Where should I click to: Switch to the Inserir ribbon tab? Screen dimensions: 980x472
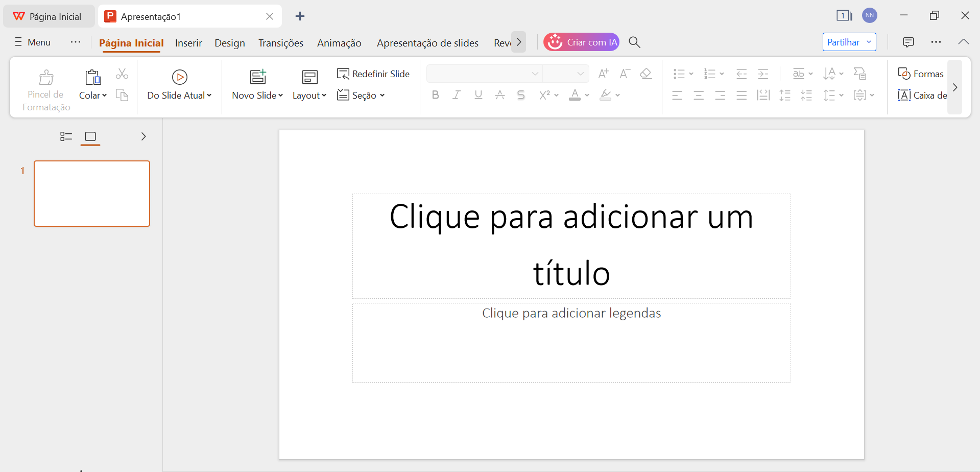(188, 43)
